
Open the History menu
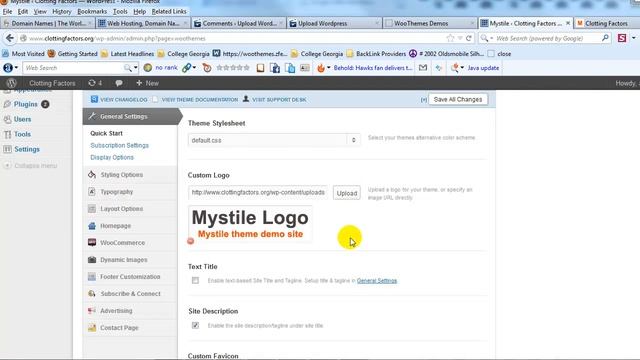62,11
